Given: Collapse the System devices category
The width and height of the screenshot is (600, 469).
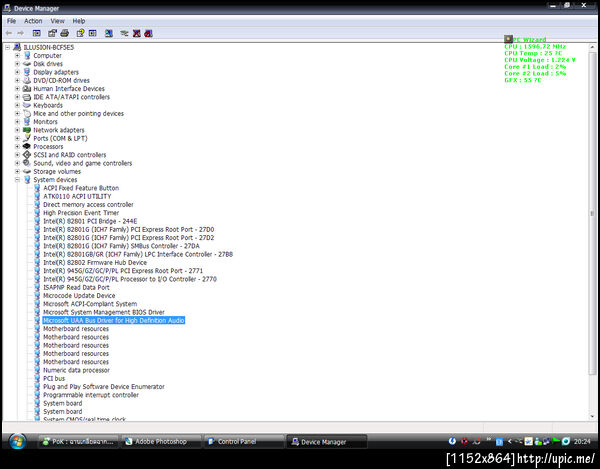Looking at the screenshot, I should point(17,180).
